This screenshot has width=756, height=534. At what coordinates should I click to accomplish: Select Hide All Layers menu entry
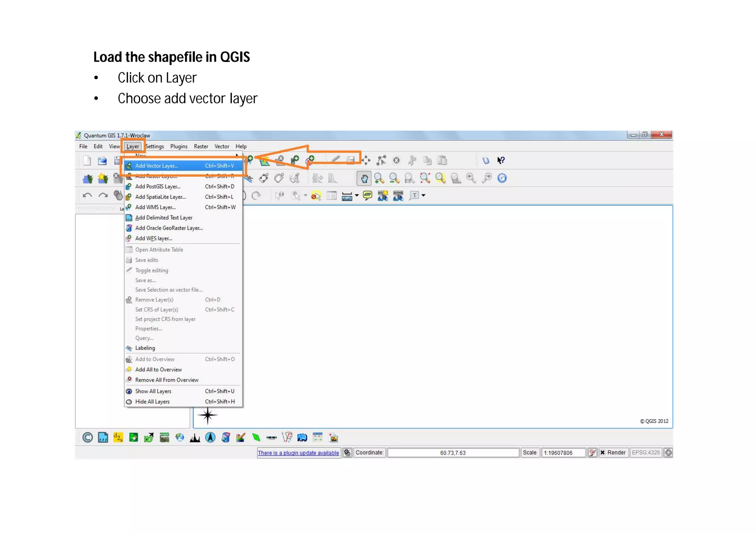coord(183,402)
